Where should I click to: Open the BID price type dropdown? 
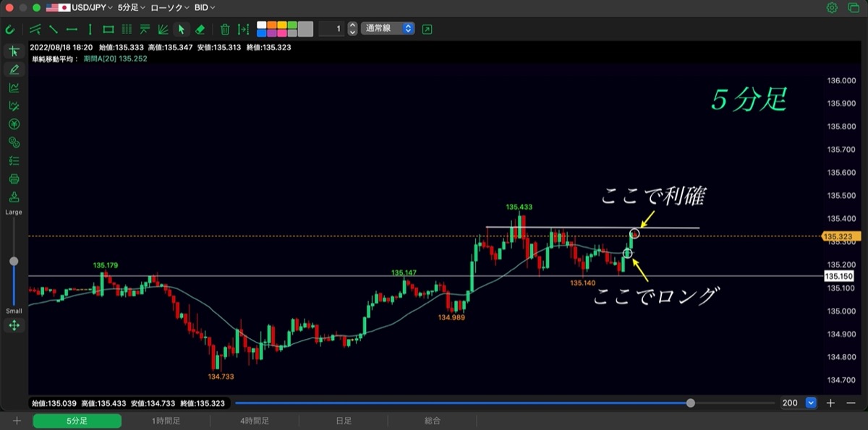coord(206,7)
